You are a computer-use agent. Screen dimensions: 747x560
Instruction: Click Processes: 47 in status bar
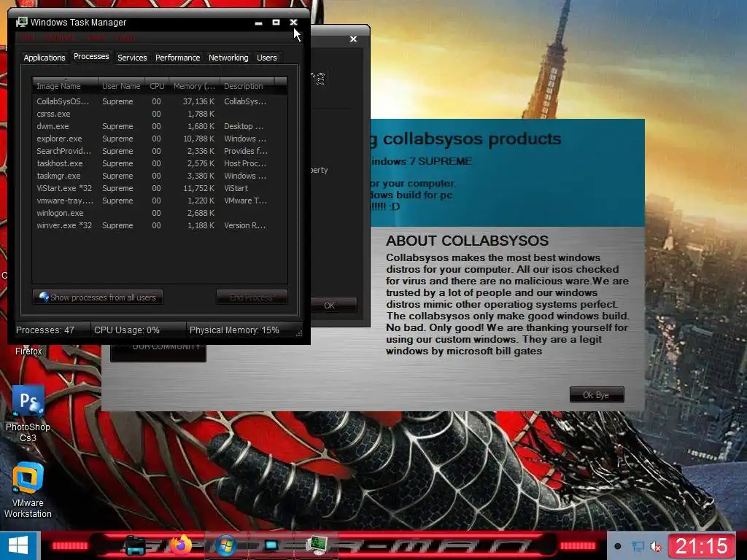point(45,330)
